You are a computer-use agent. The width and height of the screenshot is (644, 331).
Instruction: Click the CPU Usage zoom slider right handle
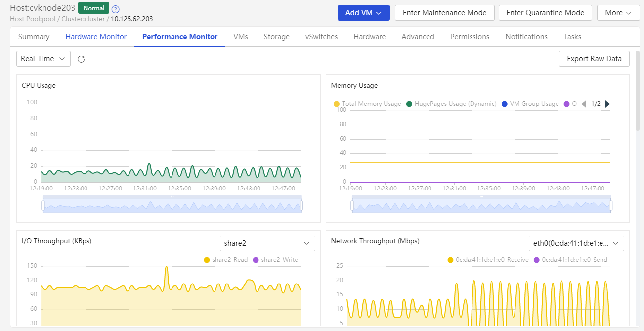[301, 205]
